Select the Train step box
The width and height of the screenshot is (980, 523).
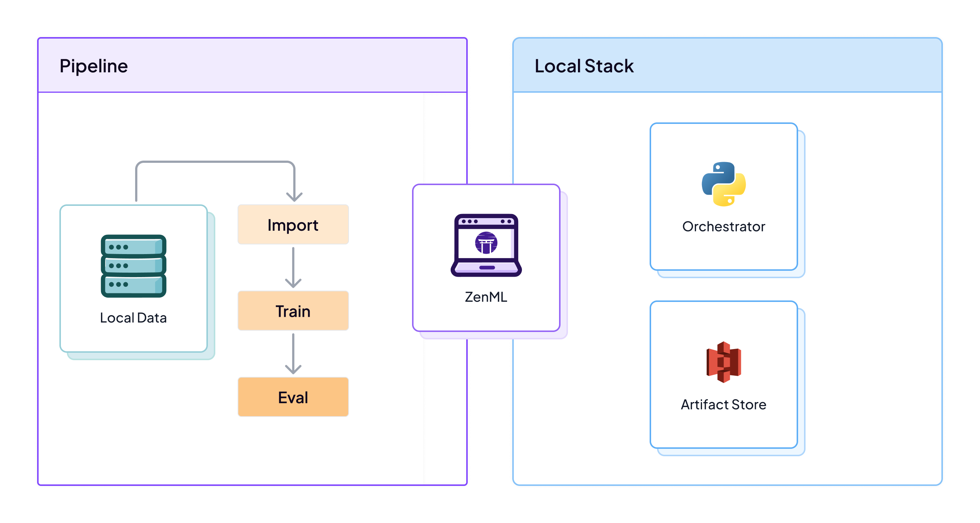click(x=293, y=311)
